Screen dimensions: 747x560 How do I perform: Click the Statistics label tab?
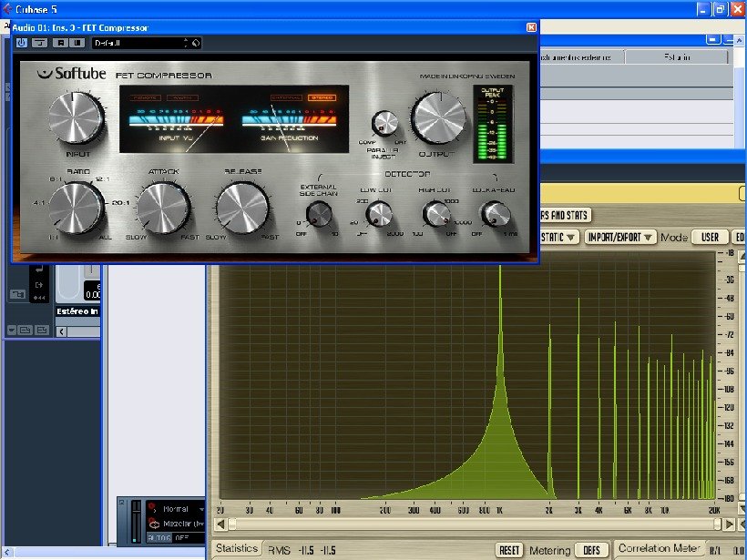click(236, 548)
